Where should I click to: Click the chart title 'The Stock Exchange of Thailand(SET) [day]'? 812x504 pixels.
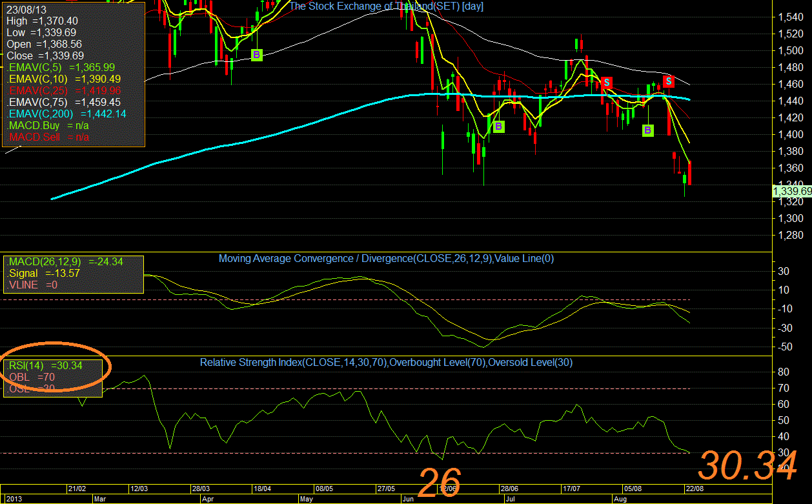[x=387, y=6]
